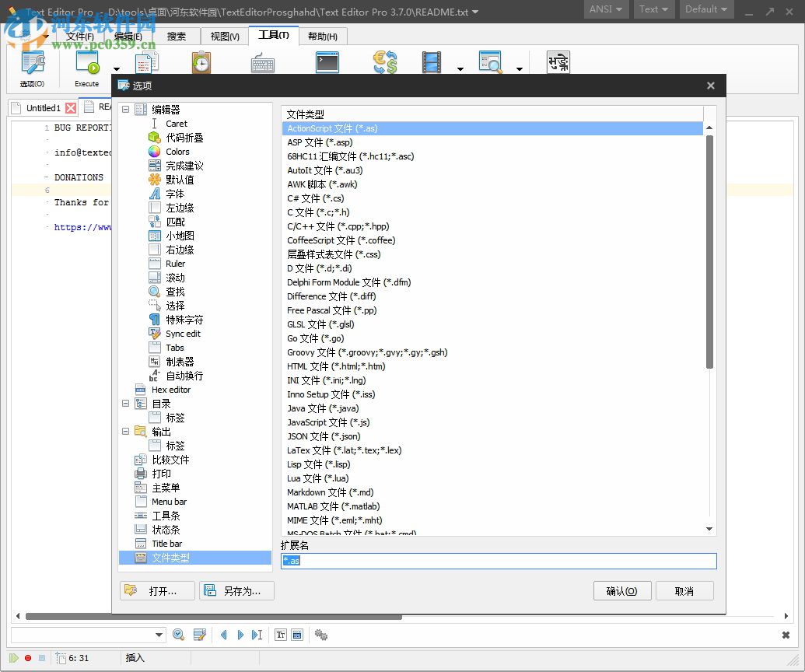The image size is (805, 672).
Task: Switch to the 帮助(H) menu
Action: (x=323, y=36)
